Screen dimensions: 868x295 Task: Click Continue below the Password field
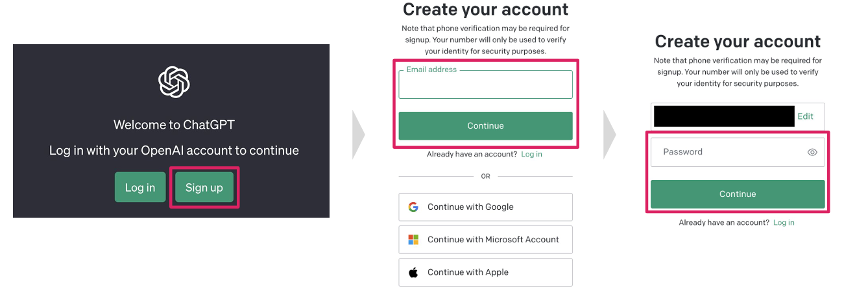point(738,194)
